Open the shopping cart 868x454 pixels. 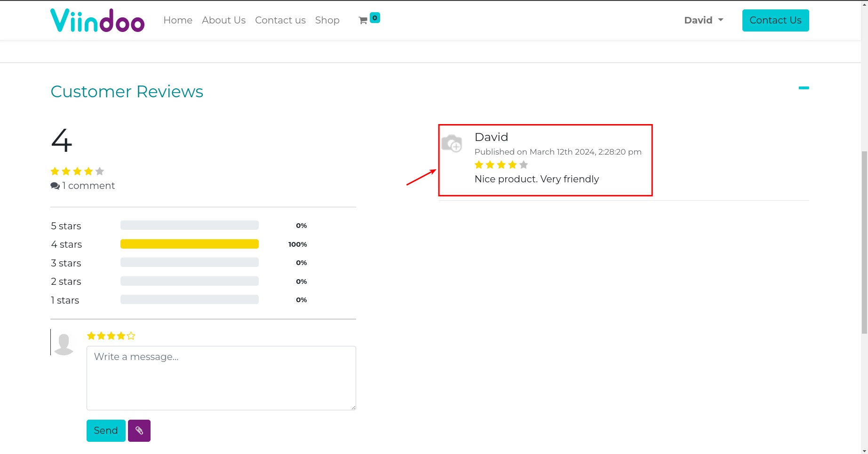tap(363, 21)
